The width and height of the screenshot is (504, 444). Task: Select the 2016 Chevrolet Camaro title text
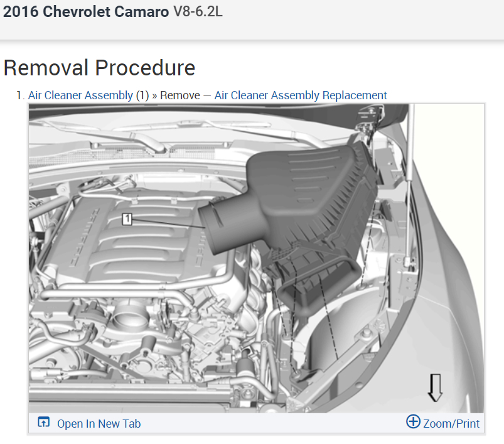click(86, 12)
